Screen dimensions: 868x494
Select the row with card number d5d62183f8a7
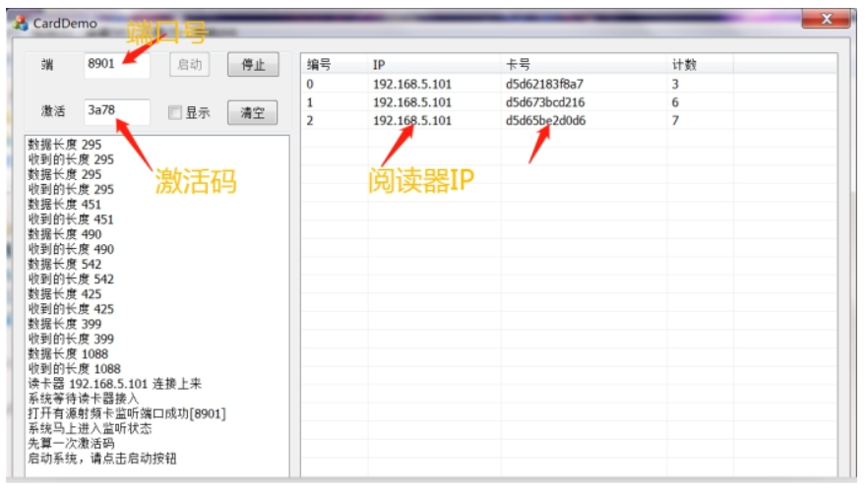[543, 85]
